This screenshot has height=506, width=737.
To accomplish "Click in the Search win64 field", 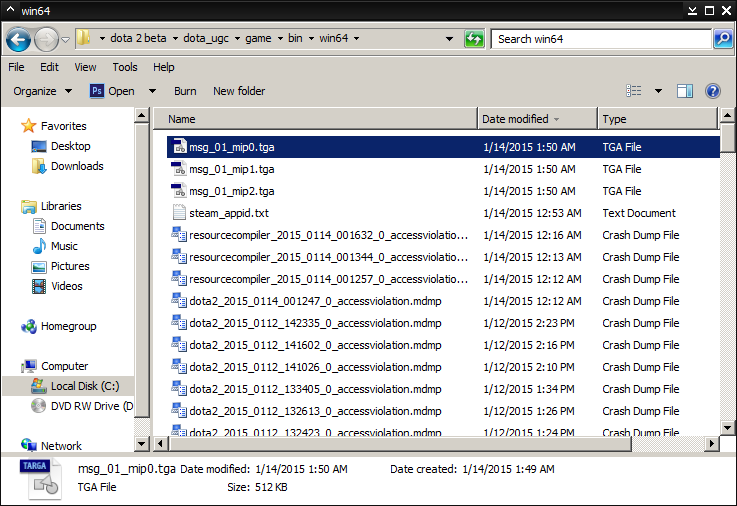I will (600, 39).
